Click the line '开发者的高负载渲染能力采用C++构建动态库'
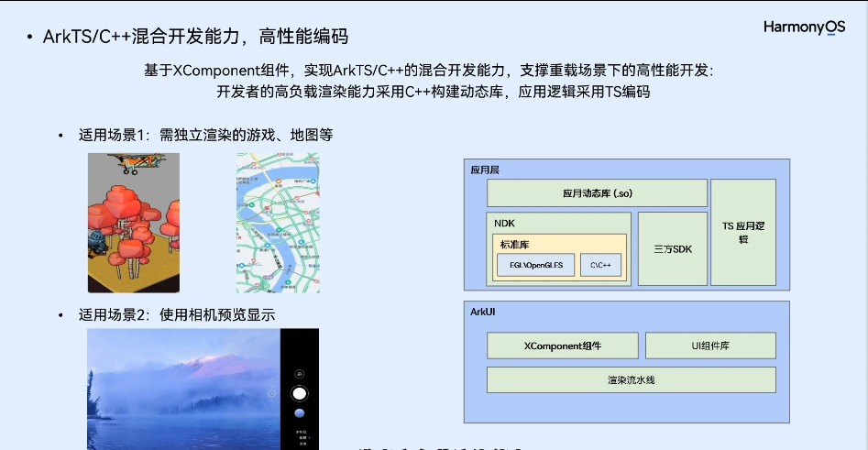 tap(360, 92)
